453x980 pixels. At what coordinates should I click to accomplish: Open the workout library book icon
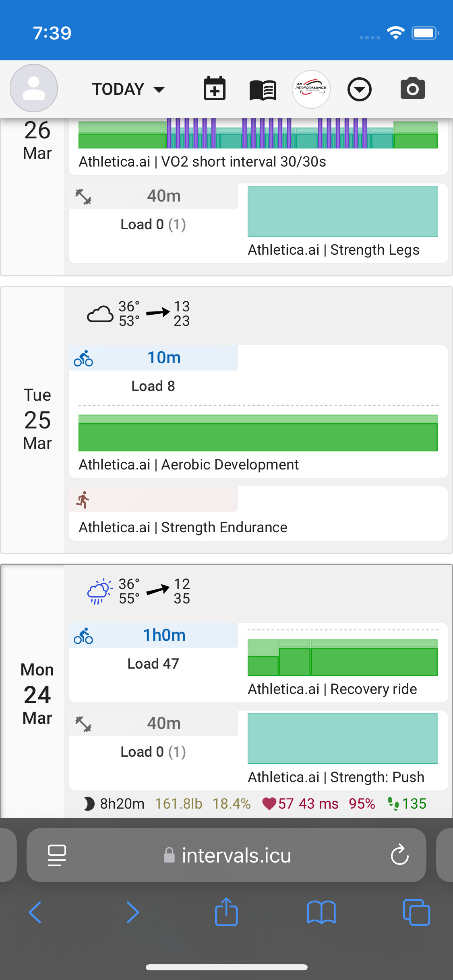tap(263, 90)
